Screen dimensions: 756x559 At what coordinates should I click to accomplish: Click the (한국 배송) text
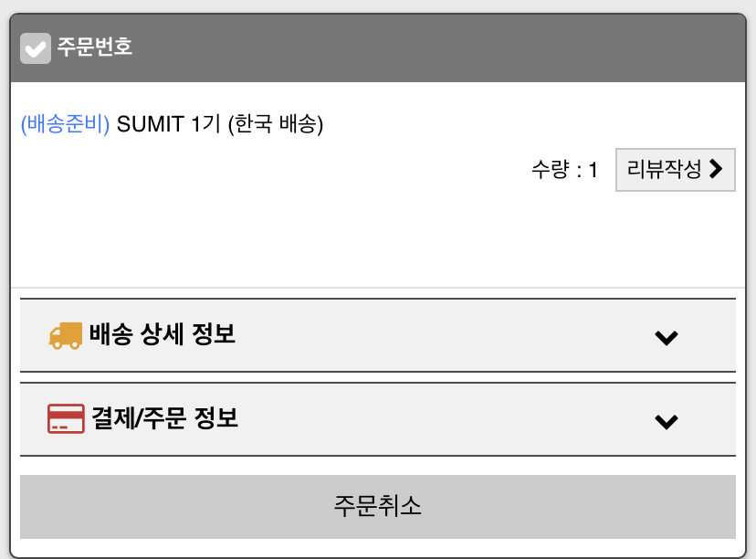[276, 124]
